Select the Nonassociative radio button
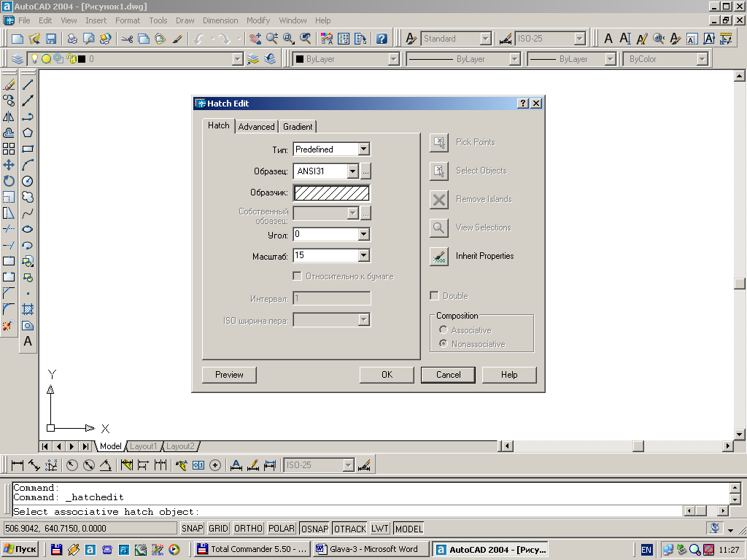 pos(444,344)
